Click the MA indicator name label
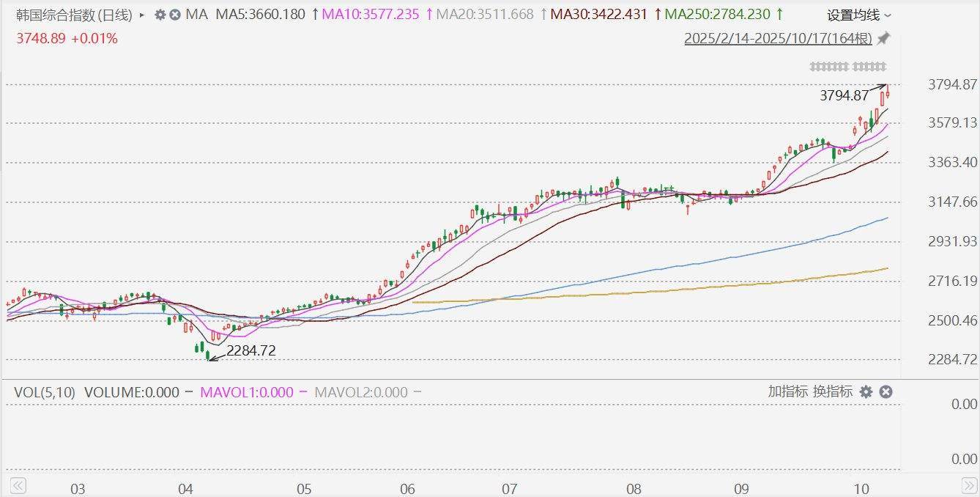Viewport: 980px width, 497px height. point(196,15)
